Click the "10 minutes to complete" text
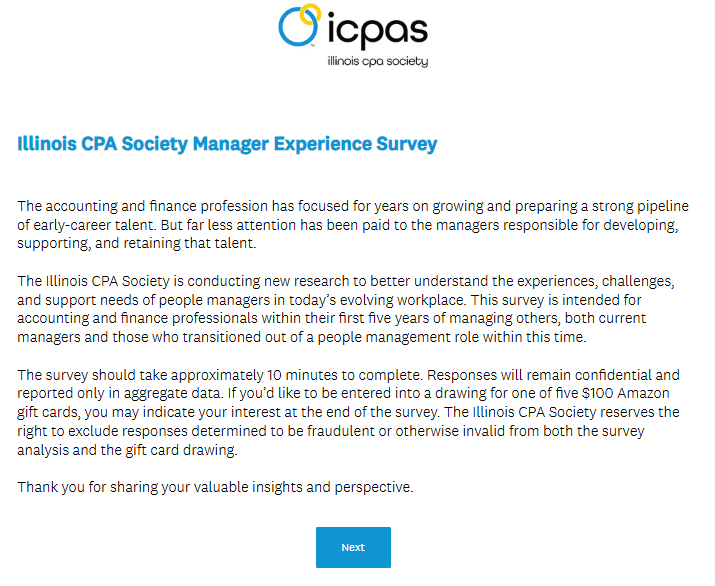The height and width of the screenshot is (586, 715). (x=343, y=375)
